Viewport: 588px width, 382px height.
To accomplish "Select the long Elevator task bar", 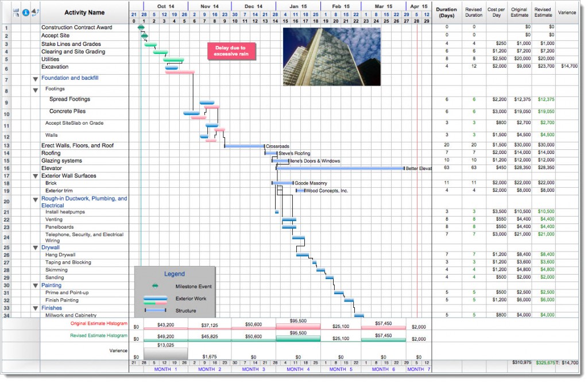I will click(340, 168).
